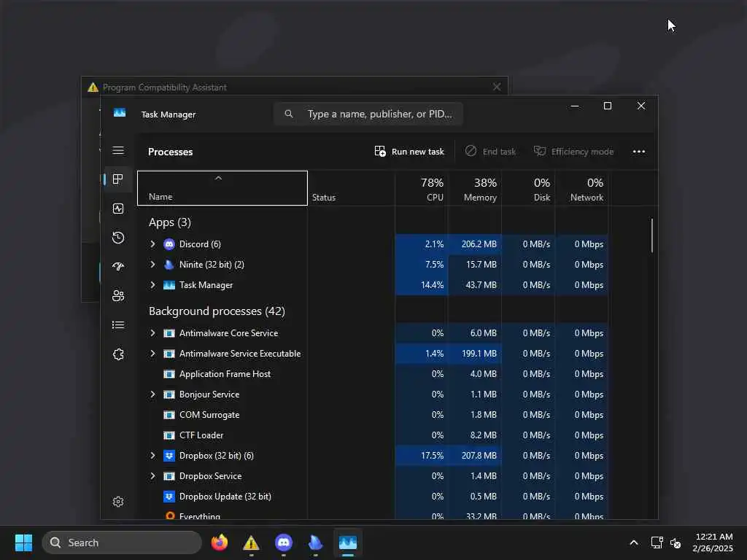Sort processes by Memory column
This screenshot has width=747, height=560.
(x=474, y=188)
